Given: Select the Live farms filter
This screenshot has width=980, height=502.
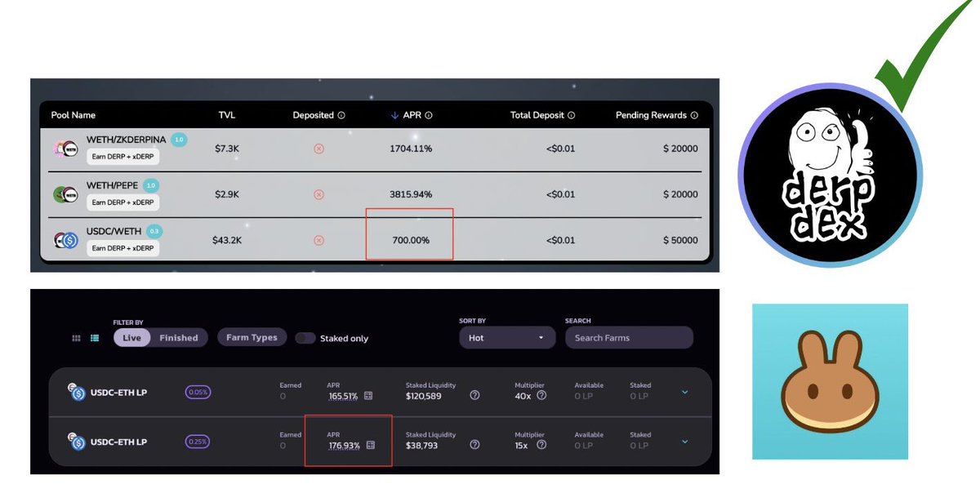Looking at the screenshot, I should tap(132, 338).
